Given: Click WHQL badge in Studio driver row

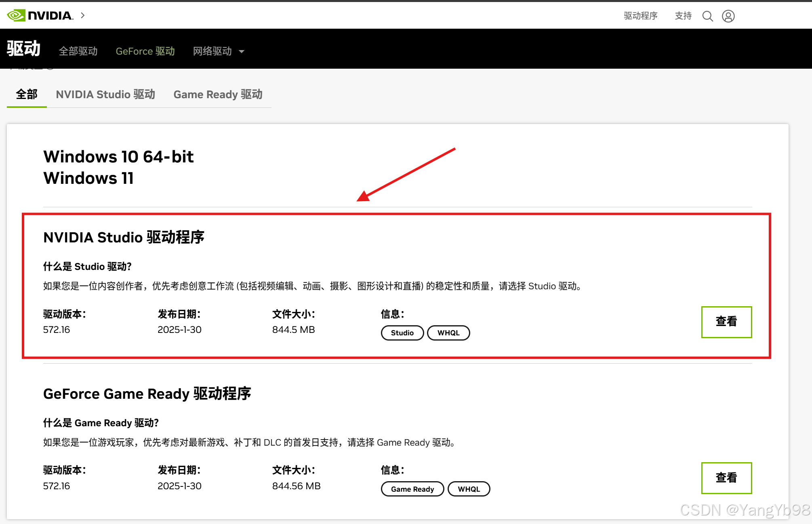Looking at the screenshot, I should point(448,333).
